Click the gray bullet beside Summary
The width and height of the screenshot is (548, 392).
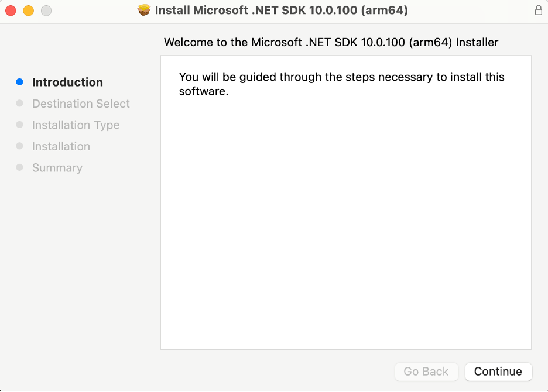20,168
